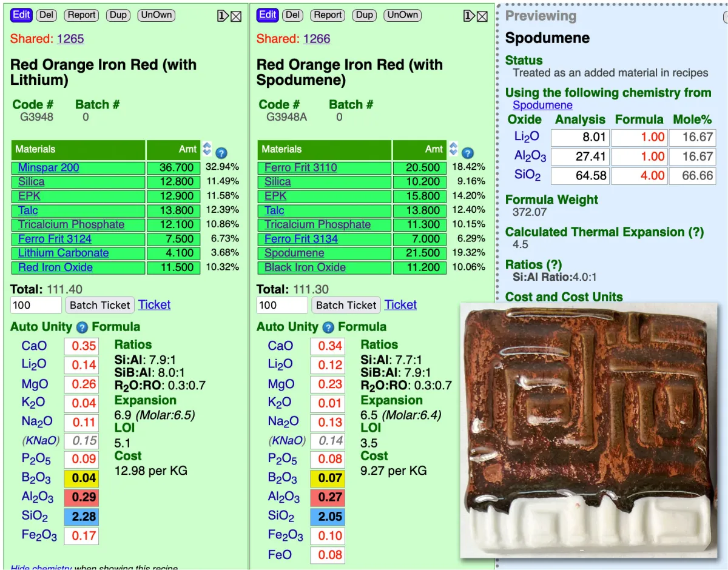Open Report for the Spodumene recipe
The width and height of the screenshot is (728, 570).
point(328,15)
